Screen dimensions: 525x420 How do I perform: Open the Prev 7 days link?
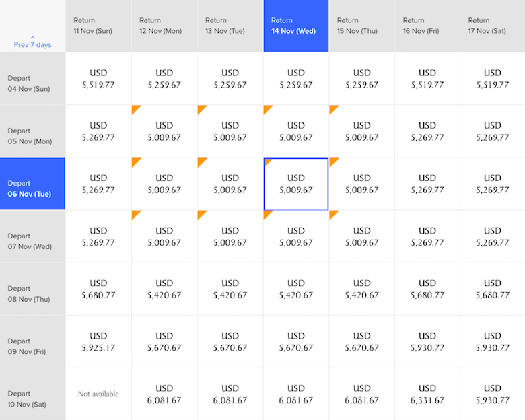click(32, 44)
